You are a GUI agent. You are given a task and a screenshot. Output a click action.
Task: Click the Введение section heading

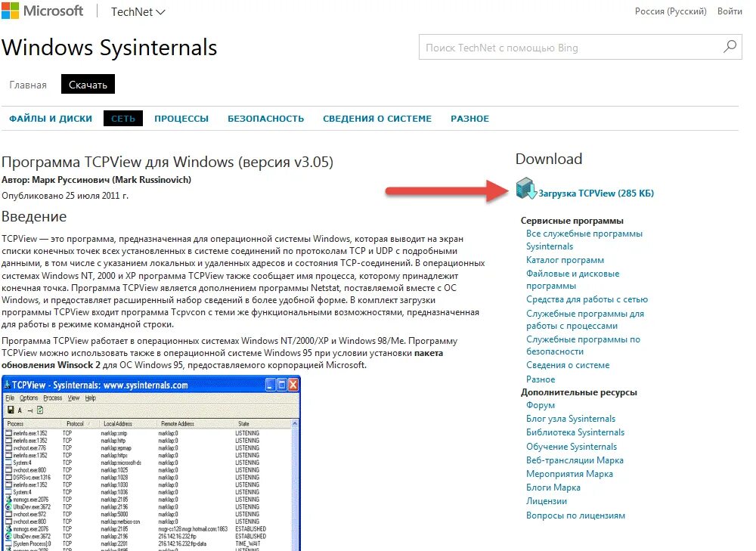click(34, 216)
